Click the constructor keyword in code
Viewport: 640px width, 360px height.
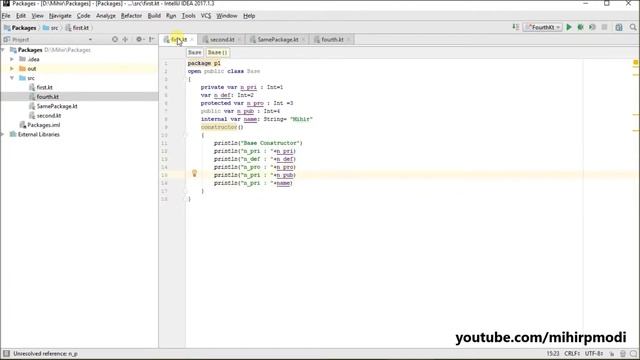(x=219, y=127)
